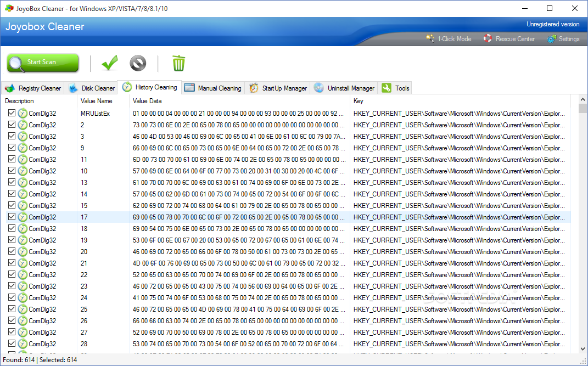Click the clock icon in value 22 row

click(x=23, y=274)
